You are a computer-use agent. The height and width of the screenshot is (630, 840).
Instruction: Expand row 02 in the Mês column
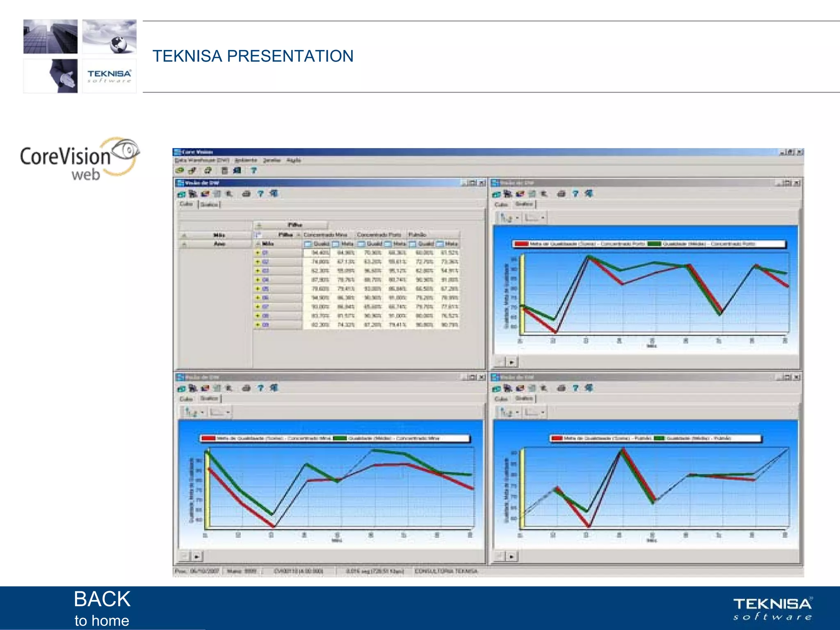coord(258,262)
